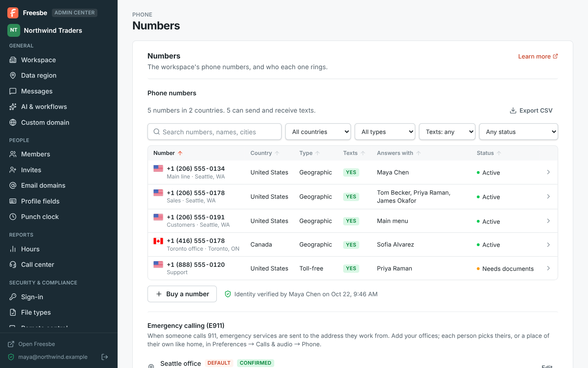This screenshot has width=588, height=368.
Task: Click the identity verified shield icon
Action: (x=228, y=294)
